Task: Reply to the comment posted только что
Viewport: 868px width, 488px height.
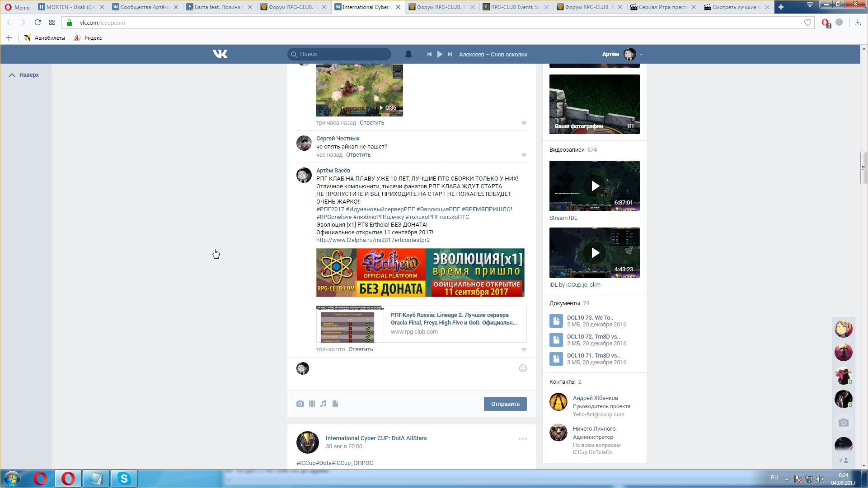Action: pyautogui.click(x=361, y=349)
